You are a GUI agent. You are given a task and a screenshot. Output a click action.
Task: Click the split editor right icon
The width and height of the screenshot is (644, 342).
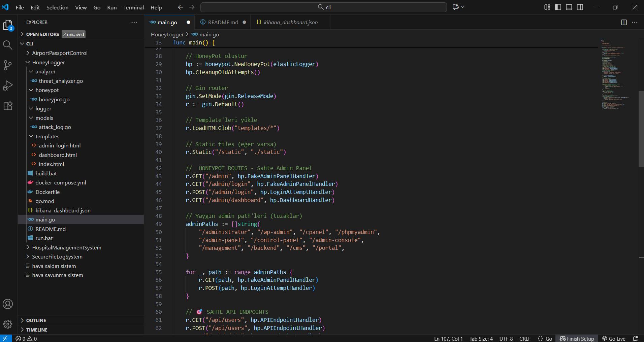623,22
